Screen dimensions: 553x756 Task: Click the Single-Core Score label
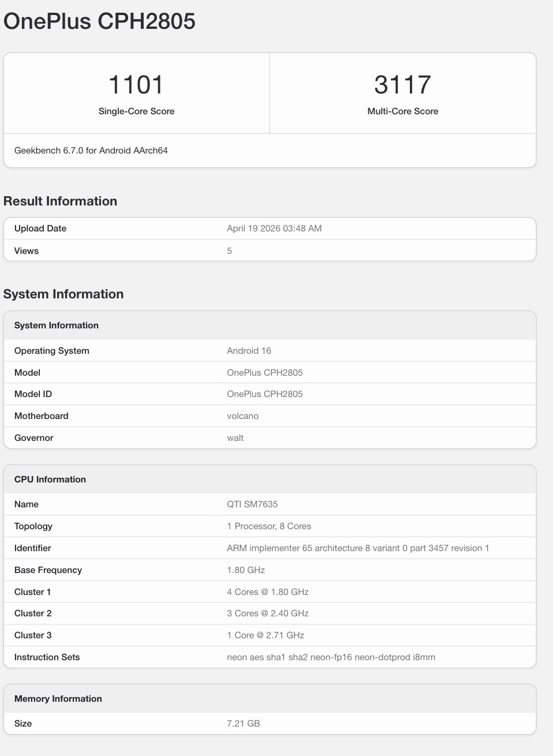tap(136, 111)
